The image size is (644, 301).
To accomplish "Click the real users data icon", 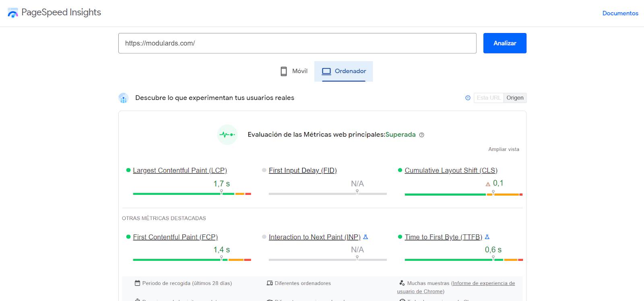I will click(x=124, y=98).
